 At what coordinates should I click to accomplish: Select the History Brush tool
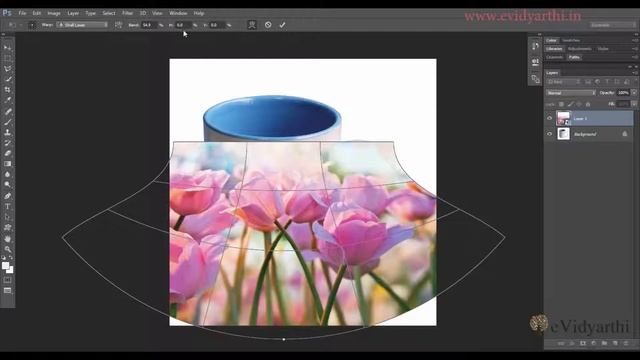[7, 143]
